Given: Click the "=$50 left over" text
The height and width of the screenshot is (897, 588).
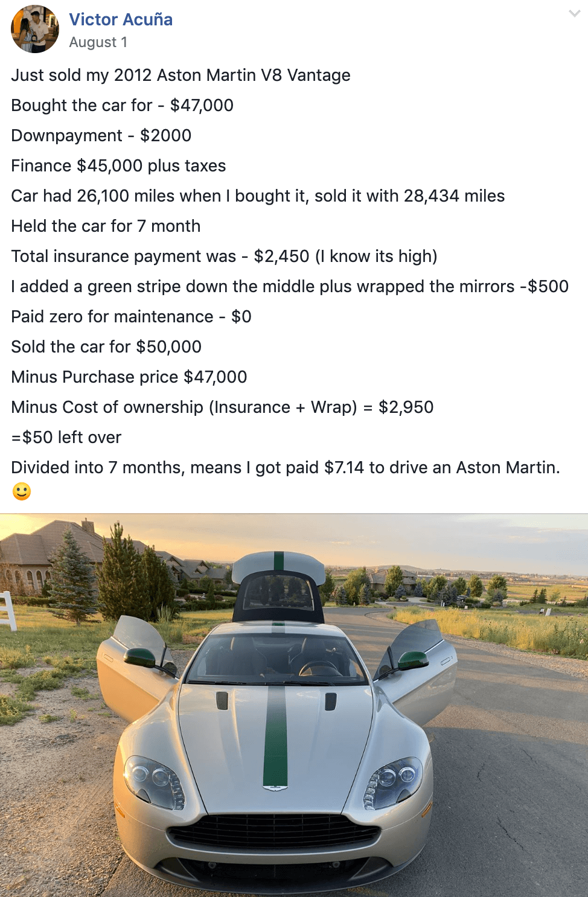Looking at the screenshot, I should [x=66, y=438].
